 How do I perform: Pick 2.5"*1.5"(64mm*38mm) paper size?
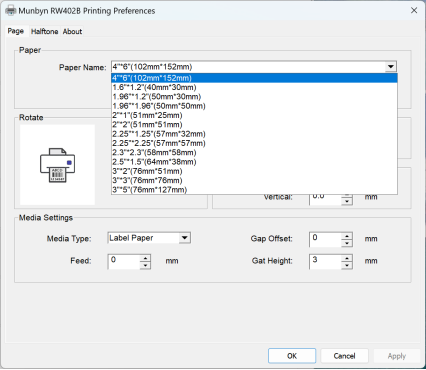[x=254, y=162]
